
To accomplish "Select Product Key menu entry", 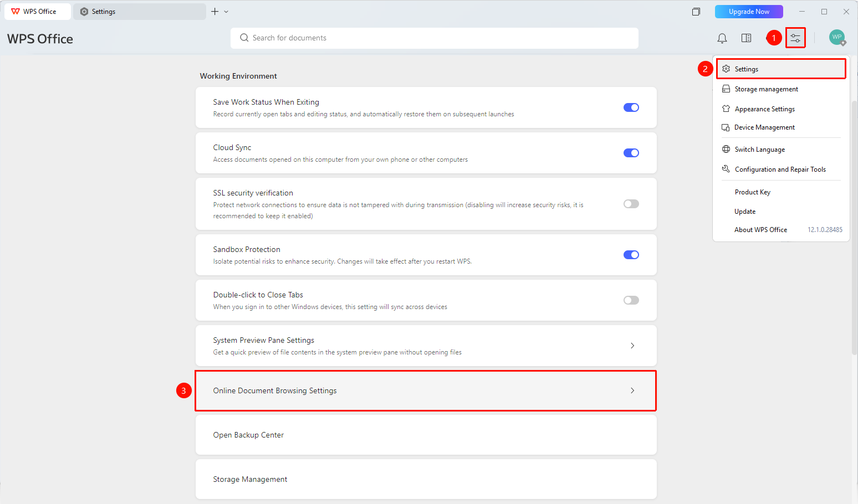I will coord(781,192).
